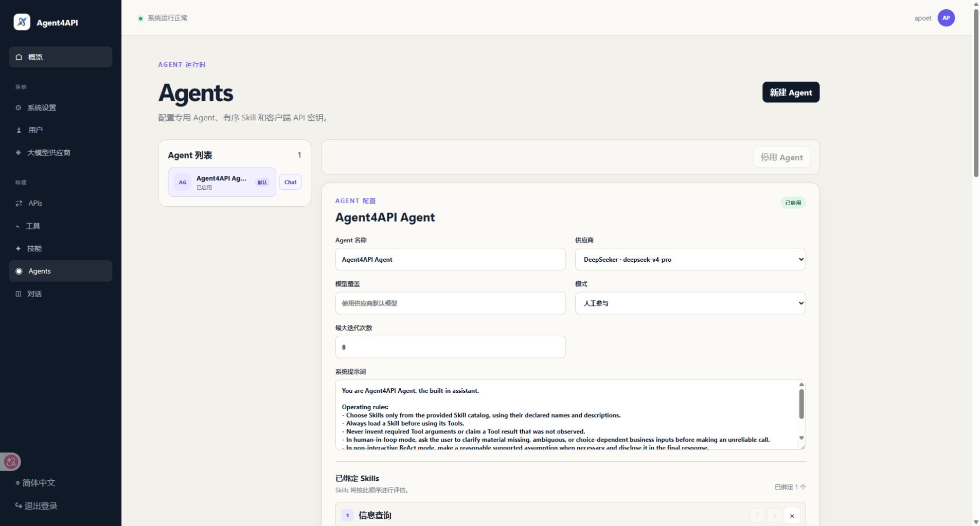Click the 停用 Agent button

coord(781,157)
